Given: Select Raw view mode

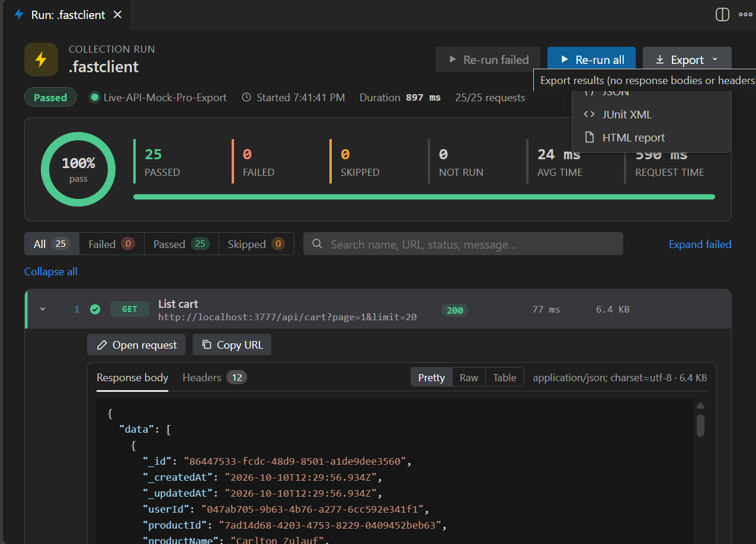Looking at the screenshot, I should point(469,378).
